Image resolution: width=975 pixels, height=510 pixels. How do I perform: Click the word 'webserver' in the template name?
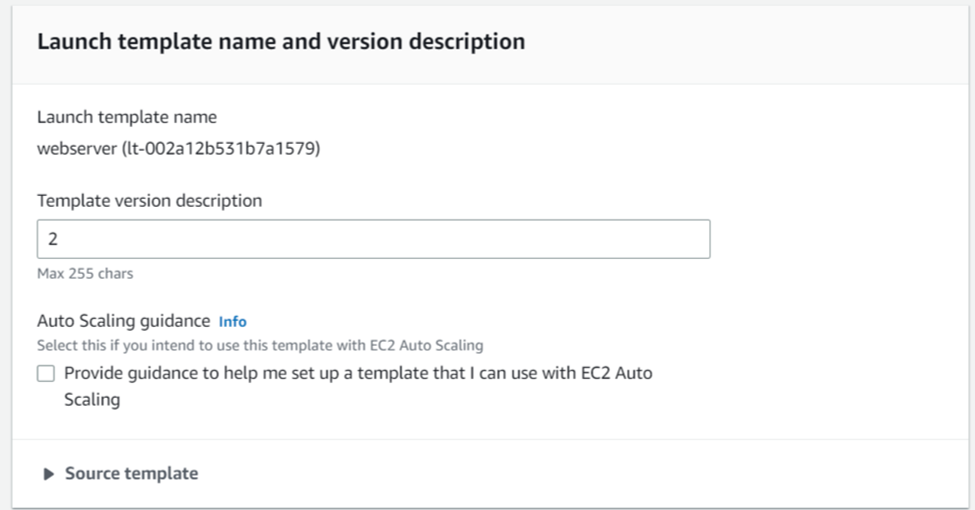point(77,149)
